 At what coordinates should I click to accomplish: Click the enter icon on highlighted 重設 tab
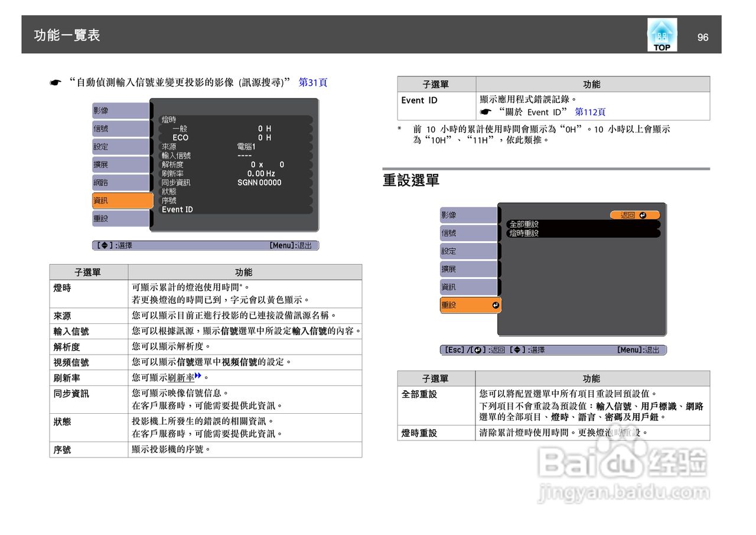[495, 305]
